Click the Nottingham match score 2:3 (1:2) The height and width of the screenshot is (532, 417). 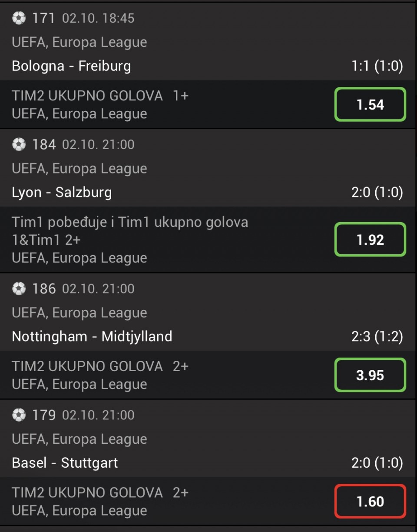(377, 336)
